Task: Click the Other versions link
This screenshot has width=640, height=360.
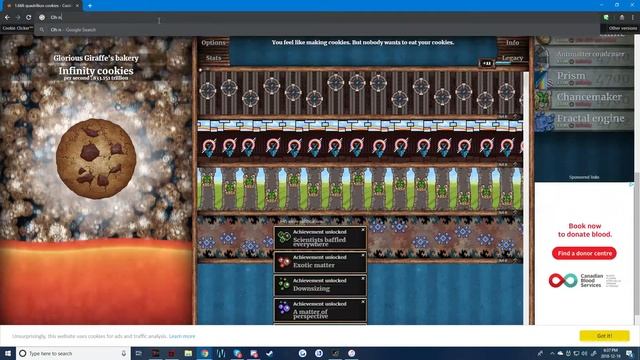Action: [623, 28]
